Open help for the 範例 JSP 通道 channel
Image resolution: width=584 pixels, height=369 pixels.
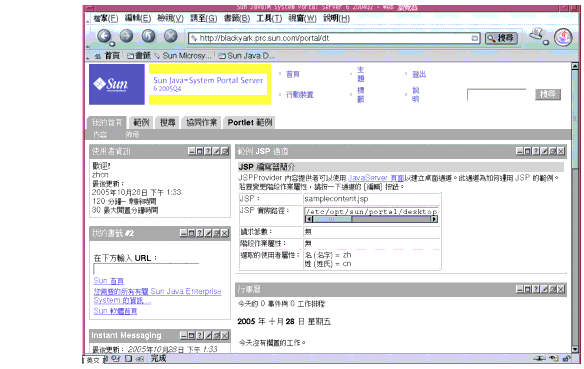tap(536, 151)
